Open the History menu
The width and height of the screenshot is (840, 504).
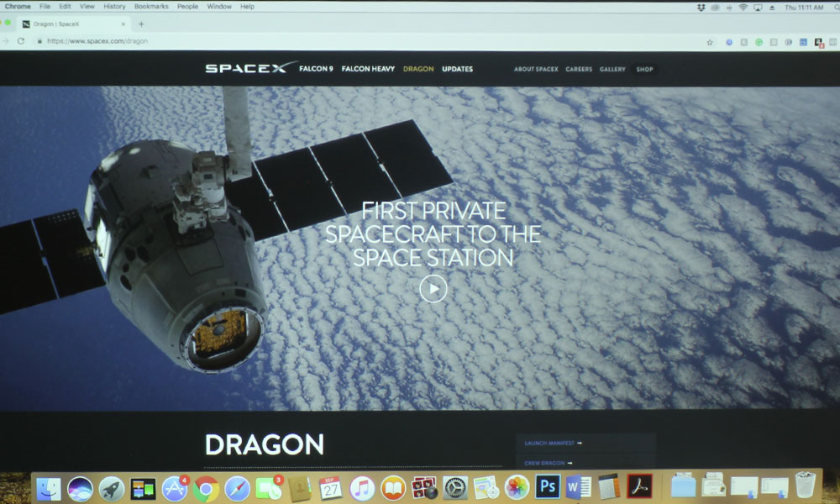pyautogui.click(x=114, y=7)
